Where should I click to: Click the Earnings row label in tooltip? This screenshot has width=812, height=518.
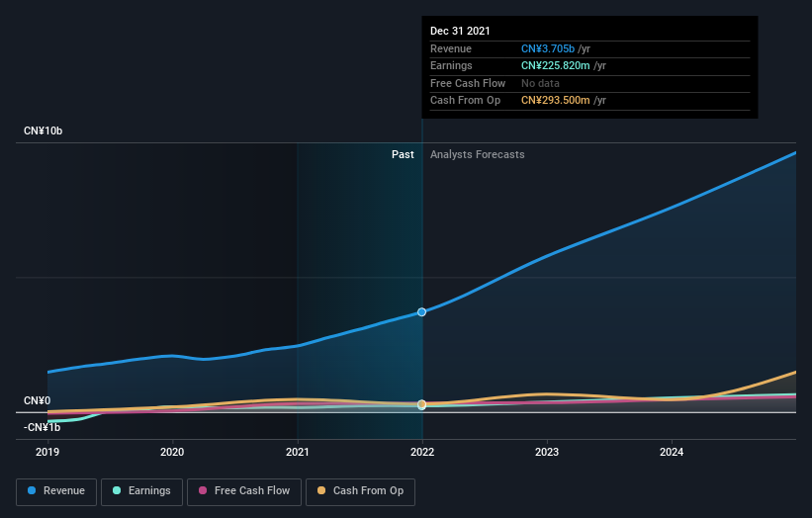(x=451, y=65)
